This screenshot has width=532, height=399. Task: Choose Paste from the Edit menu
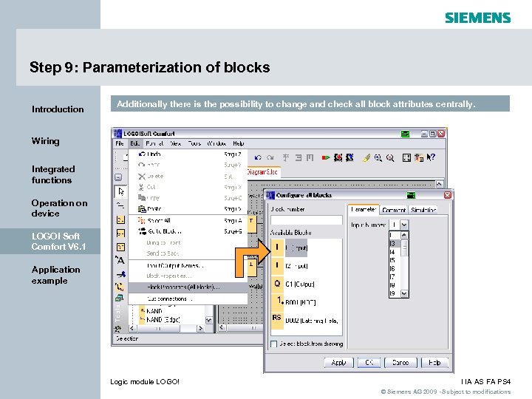coord(188,209)
